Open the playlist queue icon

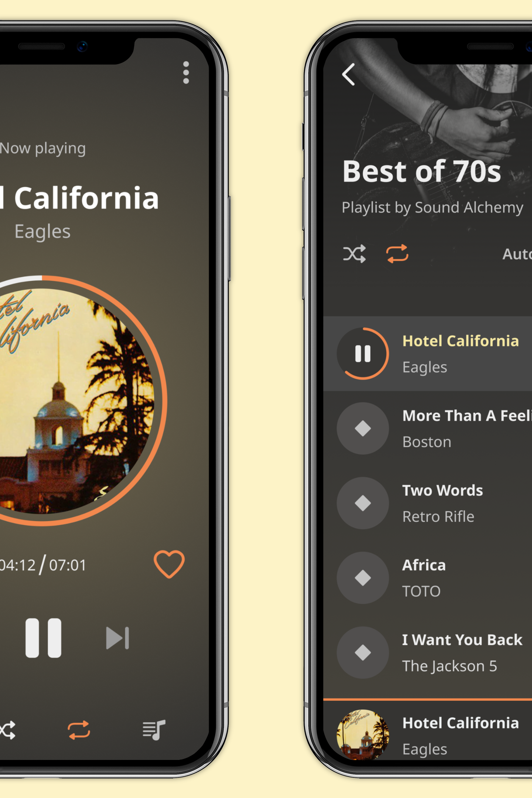(x=154, y=730)
